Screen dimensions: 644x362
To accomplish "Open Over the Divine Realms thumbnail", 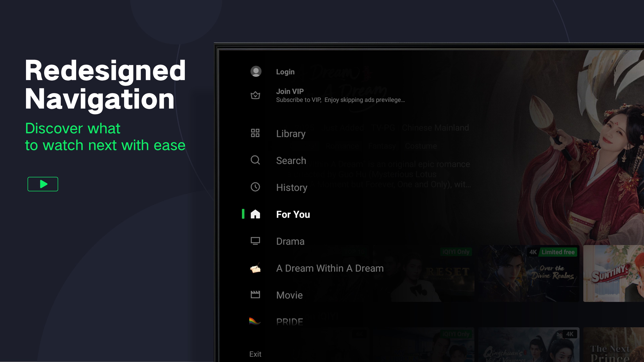I will (528, 274).
